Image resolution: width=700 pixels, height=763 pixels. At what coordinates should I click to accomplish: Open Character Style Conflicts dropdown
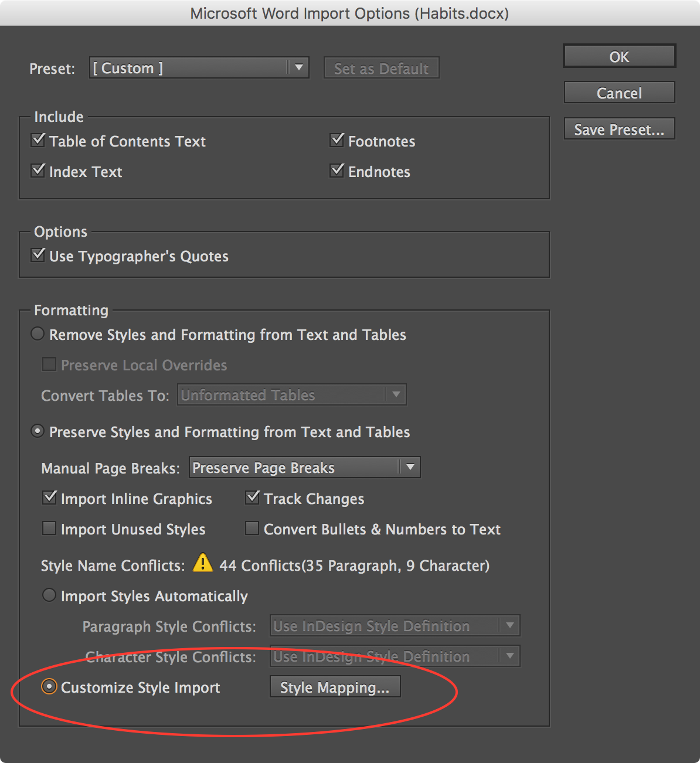(395, 656)
